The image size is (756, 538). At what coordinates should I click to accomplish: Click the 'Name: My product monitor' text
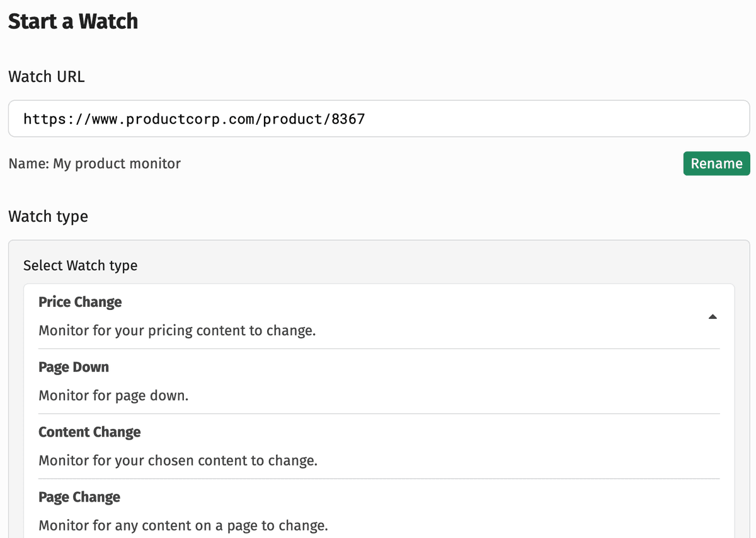pyautogui.click(x=94, y=164)
